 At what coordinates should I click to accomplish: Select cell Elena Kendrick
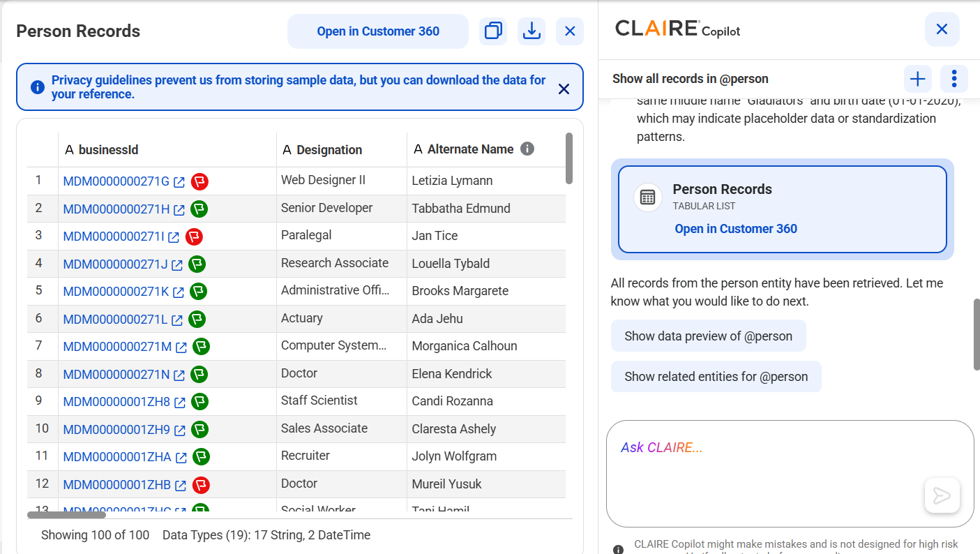tap(486, 374)
